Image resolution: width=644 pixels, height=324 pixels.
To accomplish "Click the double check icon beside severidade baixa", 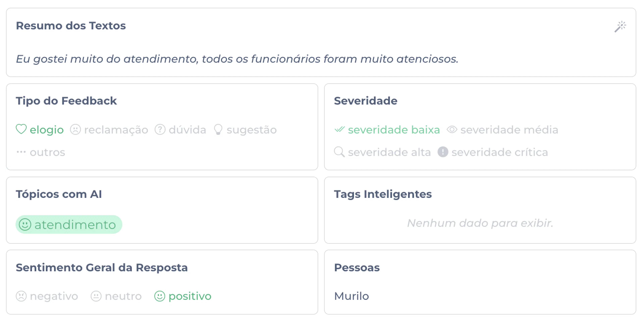I will tap(339, 129).
